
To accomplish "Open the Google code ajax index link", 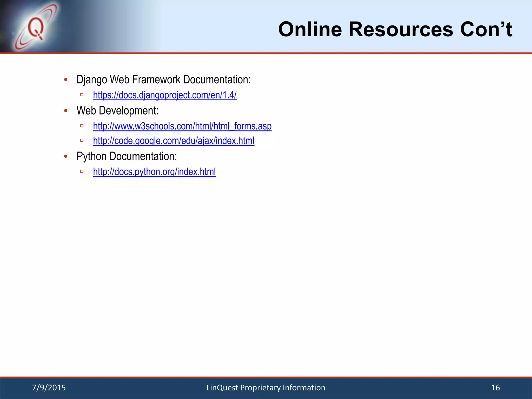I will coord(174,141).
